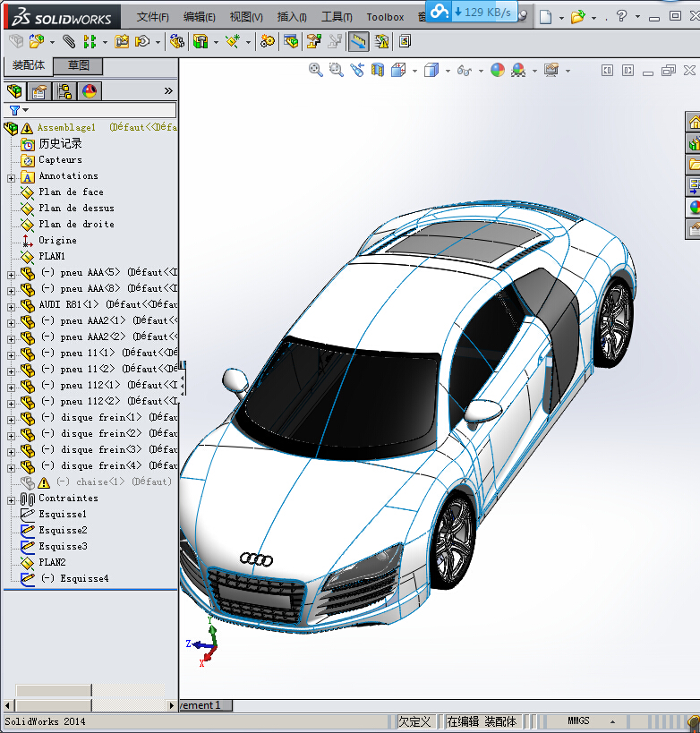700x733 pixels.
Task: Click Edit Appearance color ball icon
Action: (497, 70)
